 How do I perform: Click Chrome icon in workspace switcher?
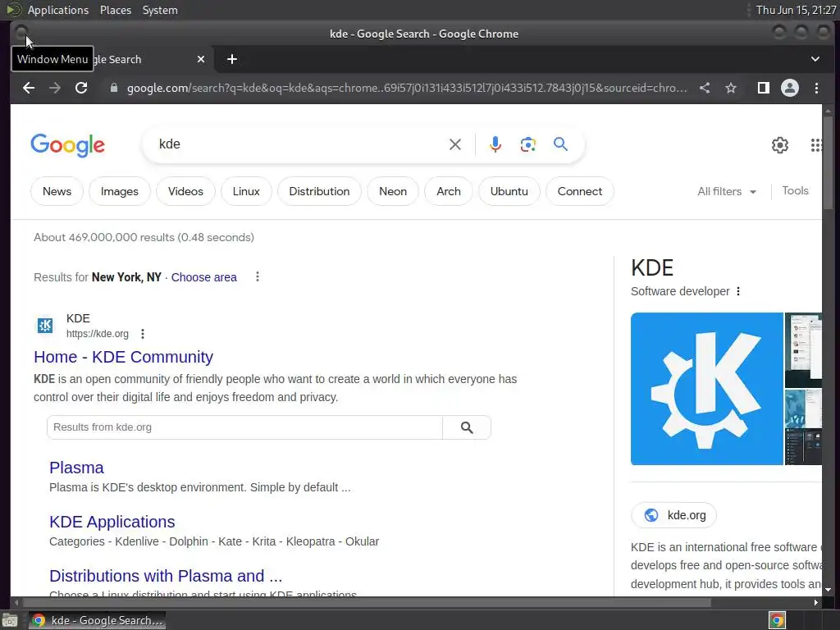point(777,620)
